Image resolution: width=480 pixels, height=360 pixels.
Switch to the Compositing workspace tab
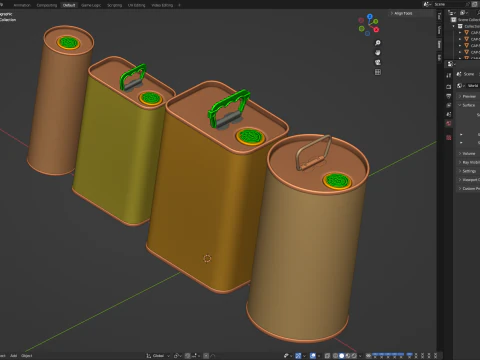click(46, 5)
